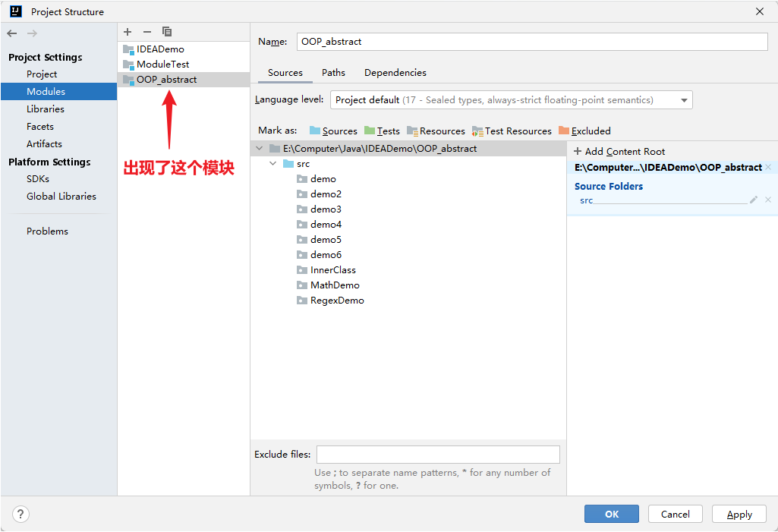Confirm with the OK button
The width and height of the screenshot is (778, 532).
click(611, 514)
